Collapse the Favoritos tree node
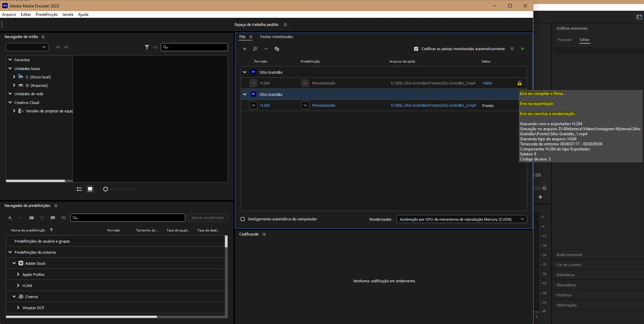This screenshot has height=324, width=644. pos(10,60)
